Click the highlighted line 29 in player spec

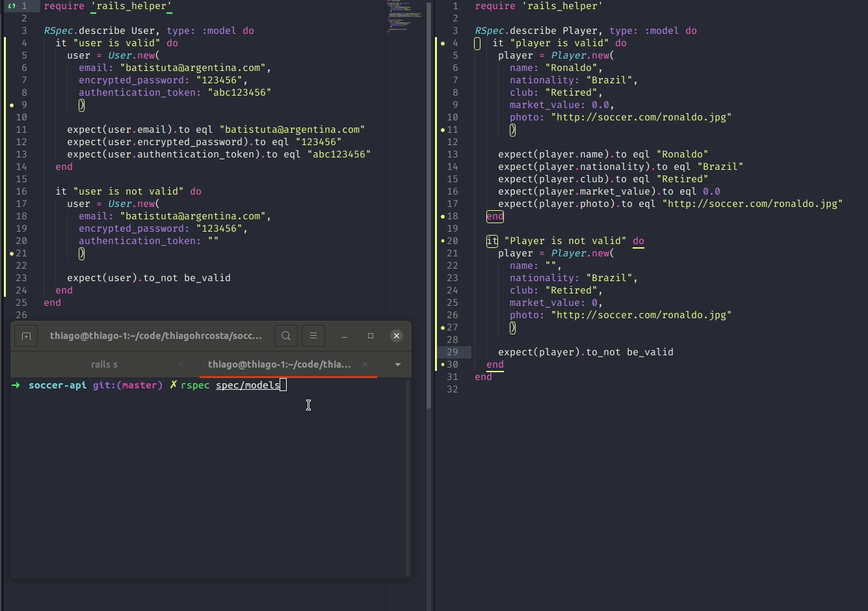click(585, 352)
